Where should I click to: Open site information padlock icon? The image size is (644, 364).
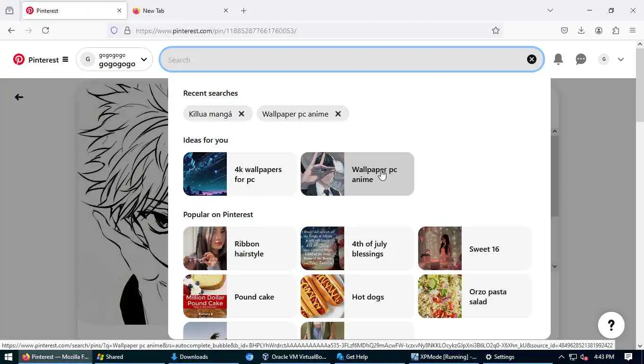coord(127,30)
